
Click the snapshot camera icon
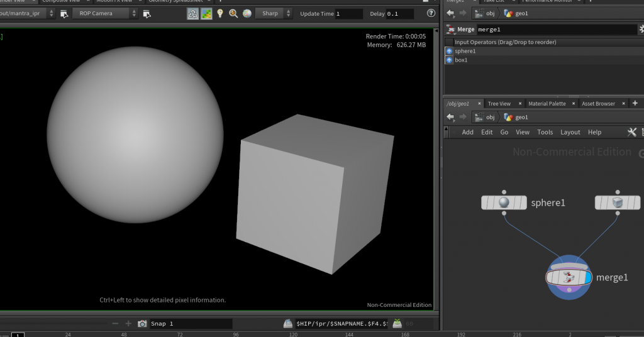point(142,324)
